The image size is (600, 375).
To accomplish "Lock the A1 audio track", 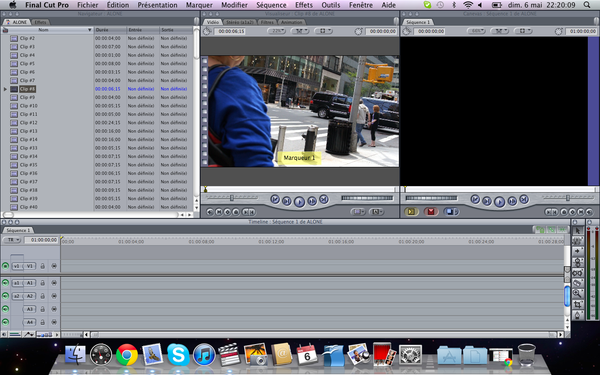I will tap(42, 283).
